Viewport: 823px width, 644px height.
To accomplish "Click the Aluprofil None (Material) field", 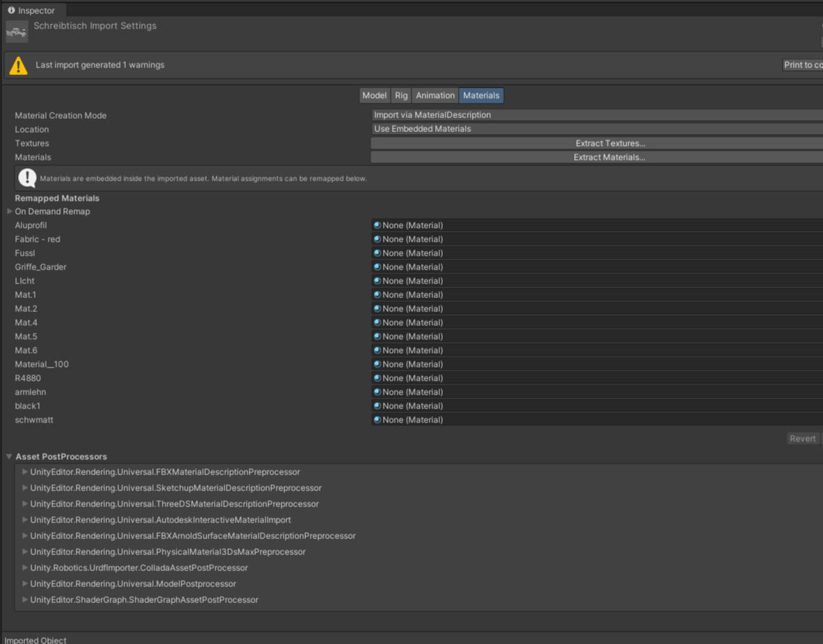I will pos(597,225).
